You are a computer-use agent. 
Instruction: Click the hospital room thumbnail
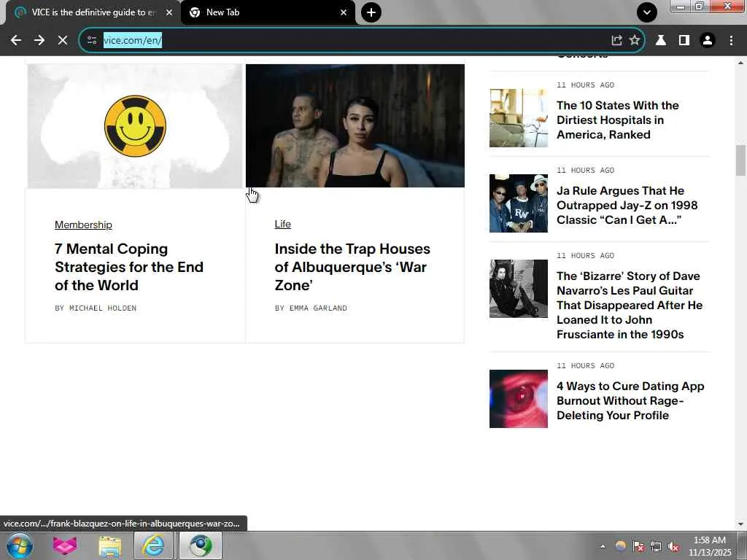tap(519, 117)
